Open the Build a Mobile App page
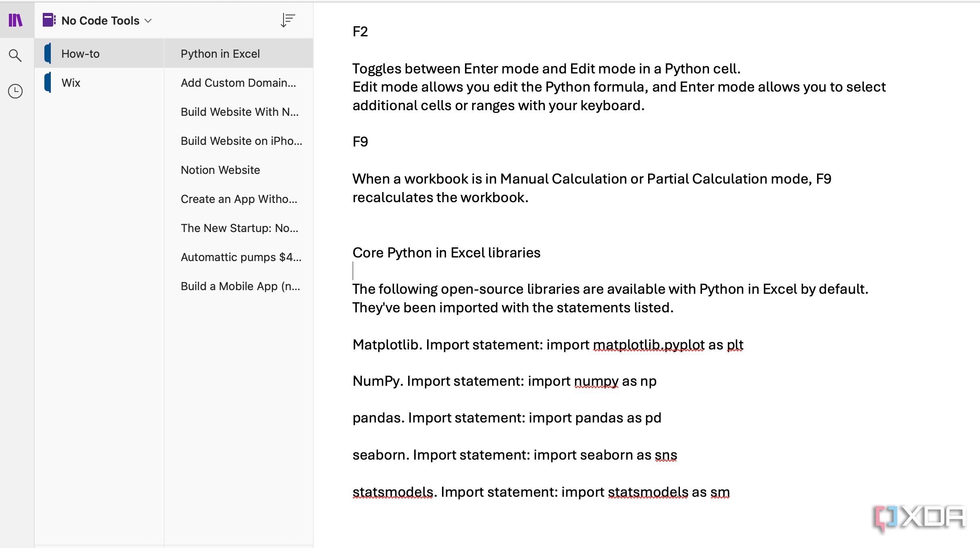 coord(240,286)
